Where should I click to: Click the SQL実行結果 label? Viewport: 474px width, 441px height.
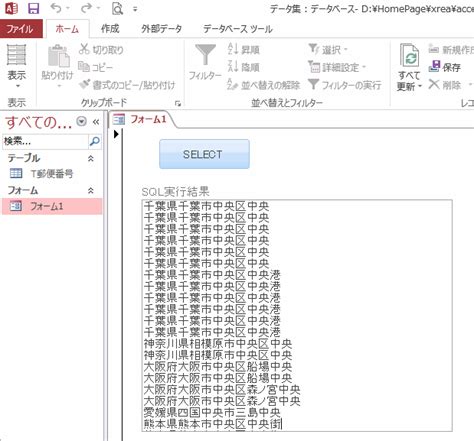click(175, 192)
